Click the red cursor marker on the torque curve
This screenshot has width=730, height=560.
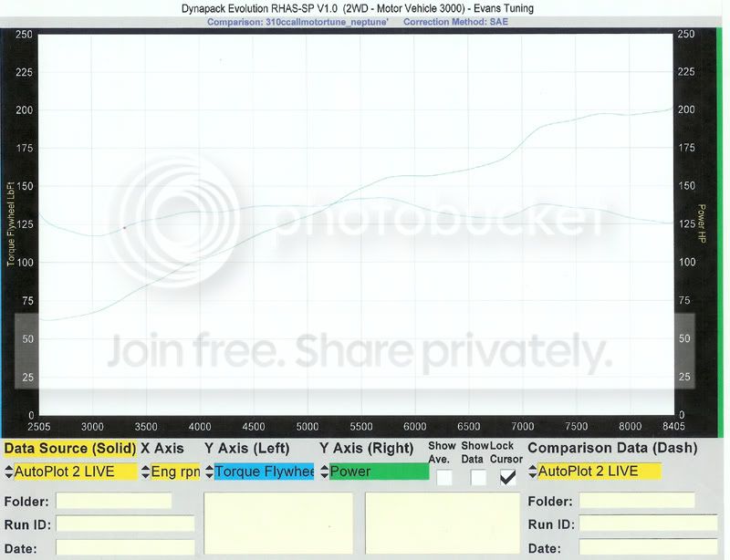point(124,226)
